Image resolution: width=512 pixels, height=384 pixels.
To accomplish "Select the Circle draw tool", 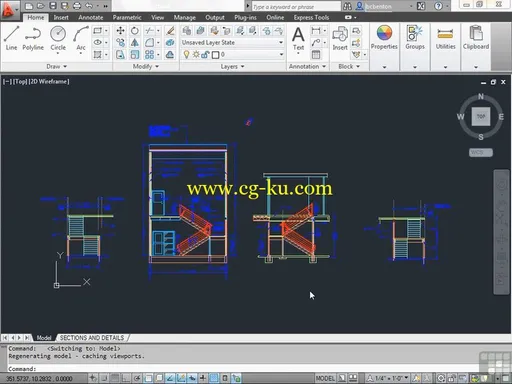I will click(x=58, y=38).
